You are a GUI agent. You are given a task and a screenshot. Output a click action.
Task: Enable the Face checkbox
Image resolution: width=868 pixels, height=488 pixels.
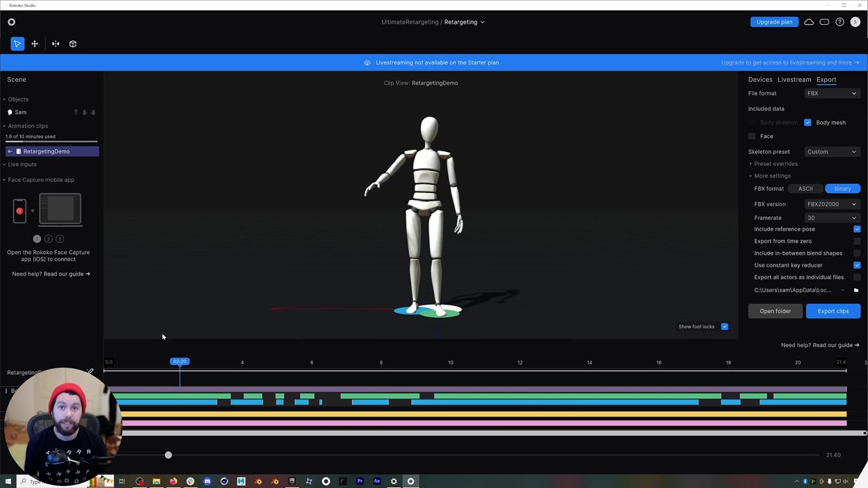[752, 136]
